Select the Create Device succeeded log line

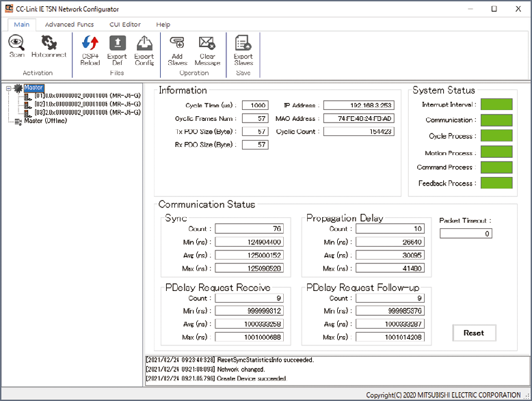[217, 378]
